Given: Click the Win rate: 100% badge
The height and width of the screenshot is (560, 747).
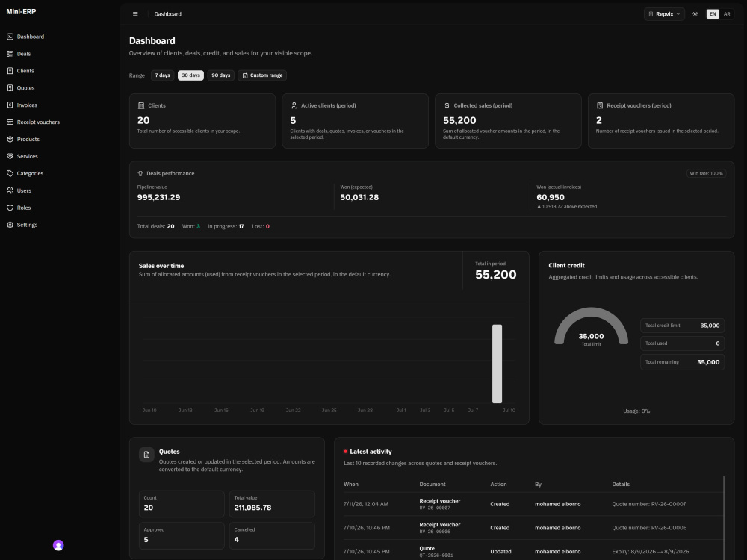Looking at the screenshot, I should (x=706, y=174).
